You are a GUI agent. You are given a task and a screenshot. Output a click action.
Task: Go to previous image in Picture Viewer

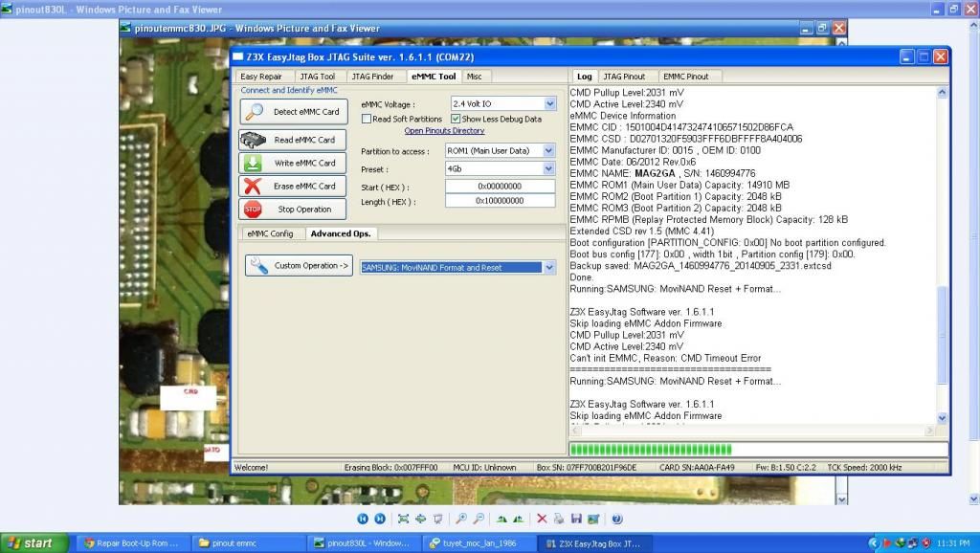click(x=363, y=519)
